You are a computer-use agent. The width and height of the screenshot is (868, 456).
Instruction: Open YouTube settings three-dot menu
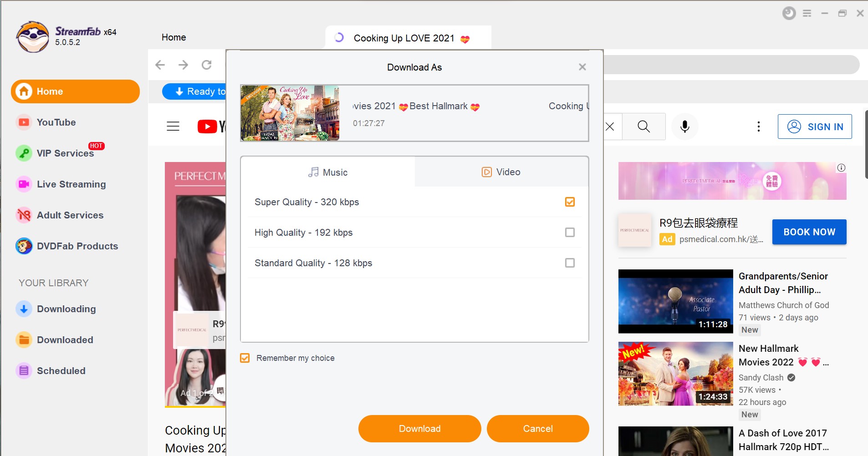758,127
